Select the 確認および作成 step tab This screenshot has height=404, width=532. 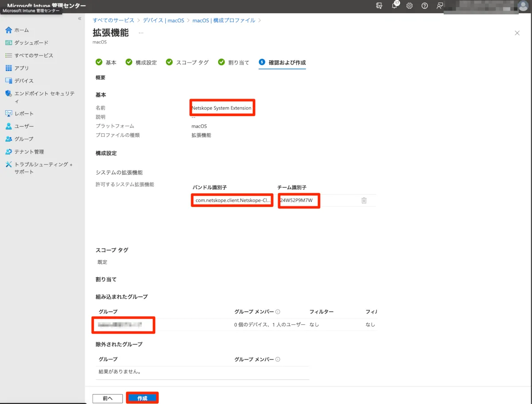[282, 62]
